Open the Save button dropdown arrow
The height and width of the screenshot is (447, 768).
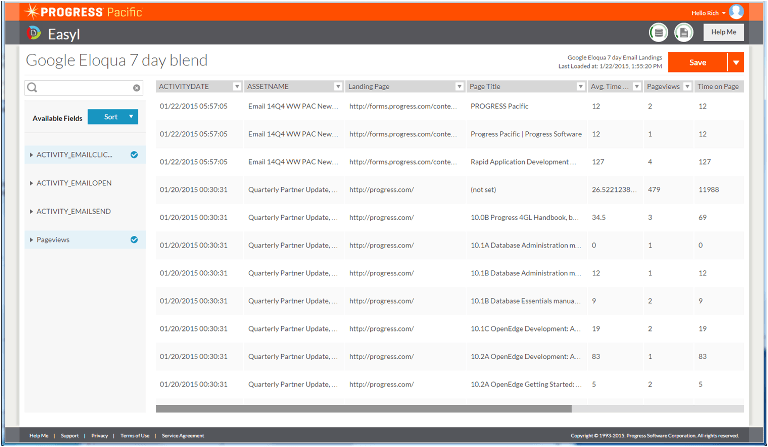pos(736,62)
